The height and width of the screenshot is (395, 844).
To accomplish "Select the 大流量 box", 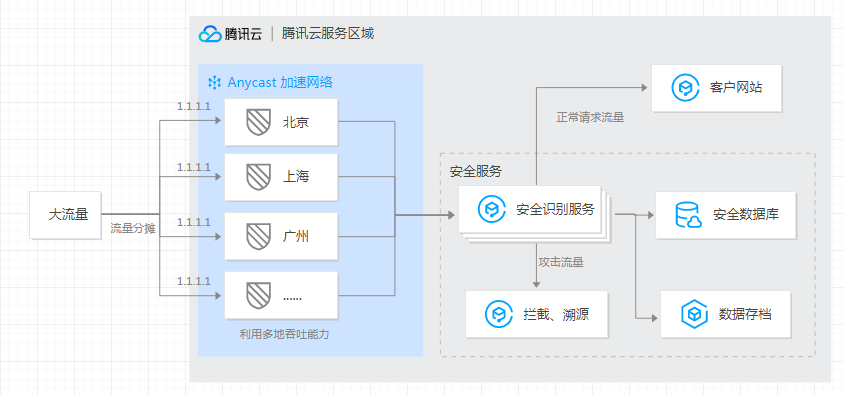I will (65, 215).
